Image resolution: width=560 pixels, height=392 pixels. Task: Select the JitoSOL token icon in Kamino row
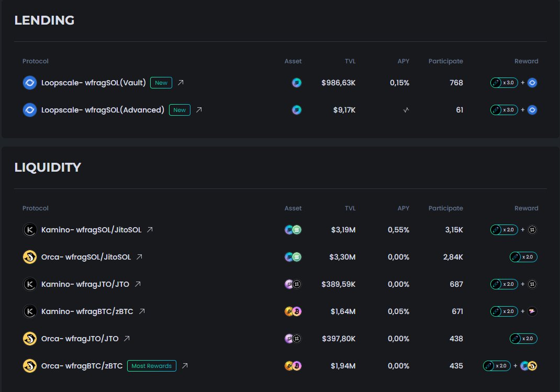point(297,230)
